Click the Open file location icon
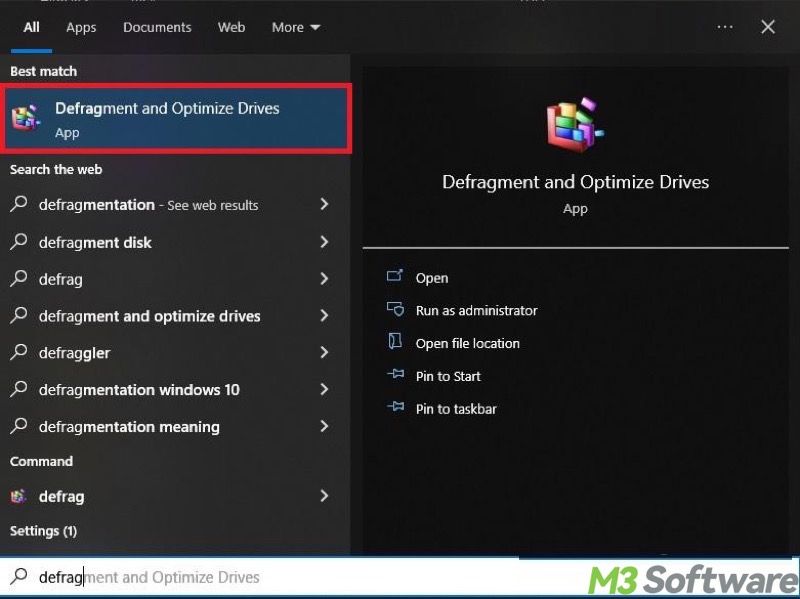Viewport: 800px width, 599px height. [x=395, y=343]
